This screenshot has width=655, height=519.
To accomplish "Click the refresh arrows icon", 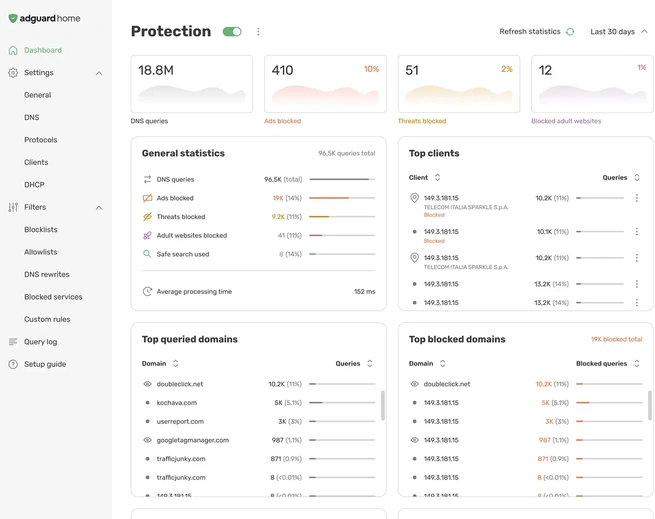I will pyautogui.click(x=570, y=32).
